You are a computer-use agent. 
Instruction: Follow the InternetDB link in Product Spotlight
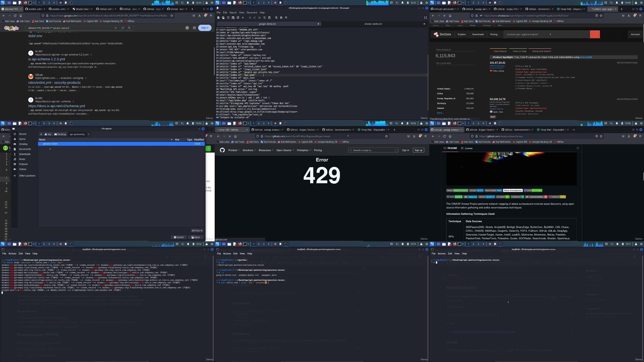(x=586, y=57)
